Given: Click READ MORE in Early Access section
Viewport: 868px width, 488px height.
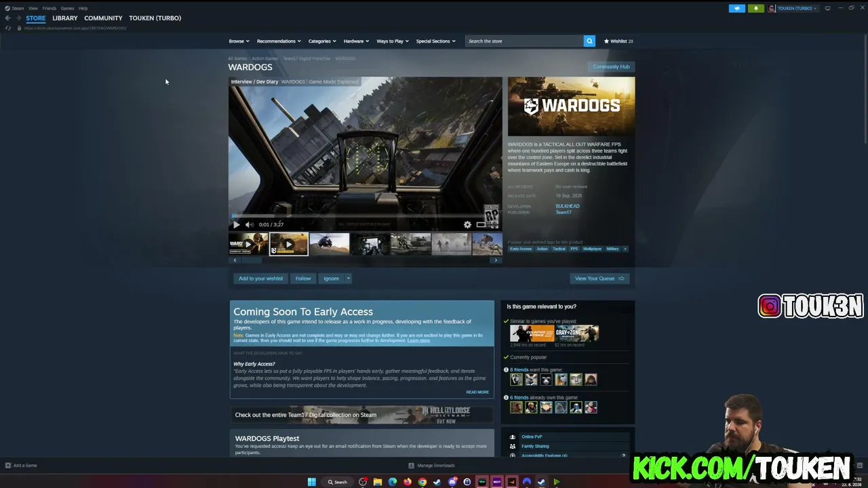Looking at the screenshot, I should (x=477, y=392).
